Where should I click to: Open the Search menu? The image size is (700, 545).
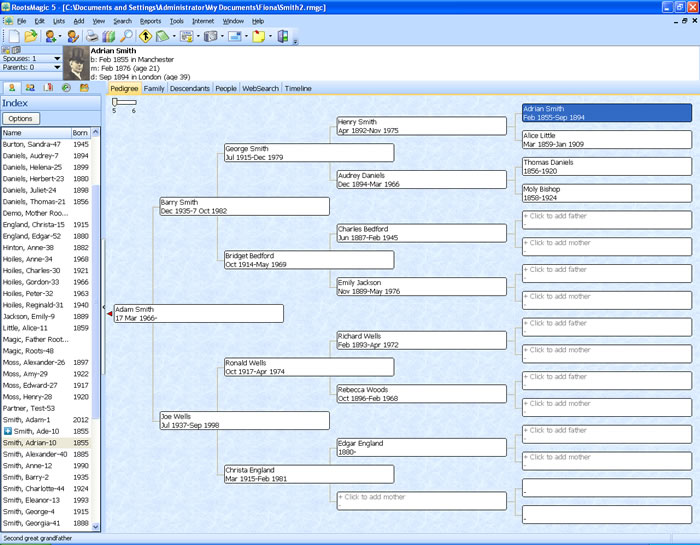[122, 21]
